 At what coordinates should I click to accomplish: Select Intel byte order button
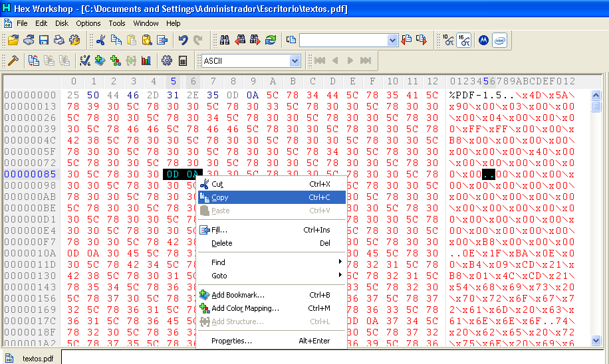[x=500, y=40]
